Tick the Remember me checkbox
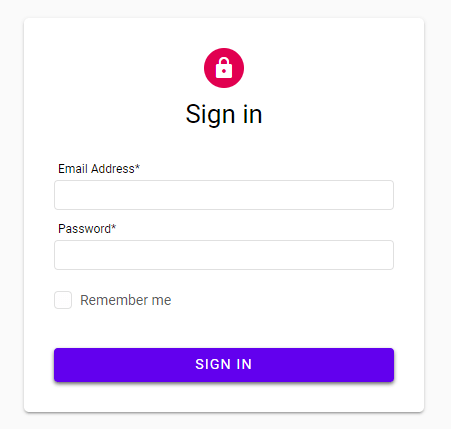Viewport: 451px width, 429px height. point(63,300)
